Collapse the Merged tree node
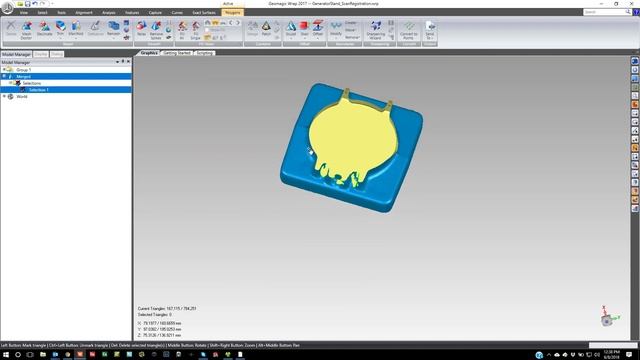This screenshot has width=640, height=360. 4,76
